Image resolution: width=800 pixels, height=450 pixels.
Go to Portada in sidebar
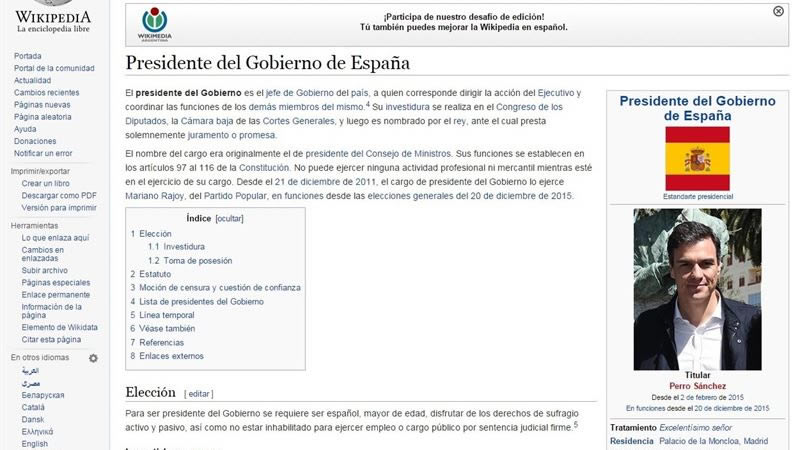tap(28, 56)
